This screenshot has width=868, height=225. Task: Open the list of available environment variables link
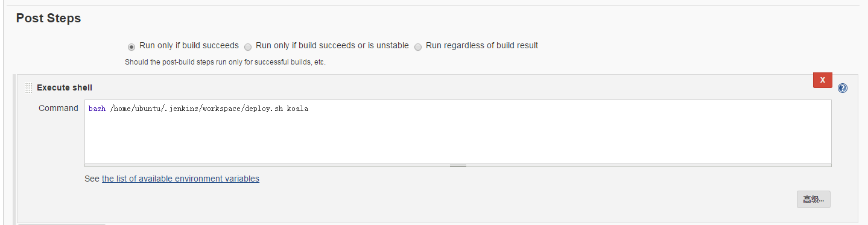click(x=180, y=179)
